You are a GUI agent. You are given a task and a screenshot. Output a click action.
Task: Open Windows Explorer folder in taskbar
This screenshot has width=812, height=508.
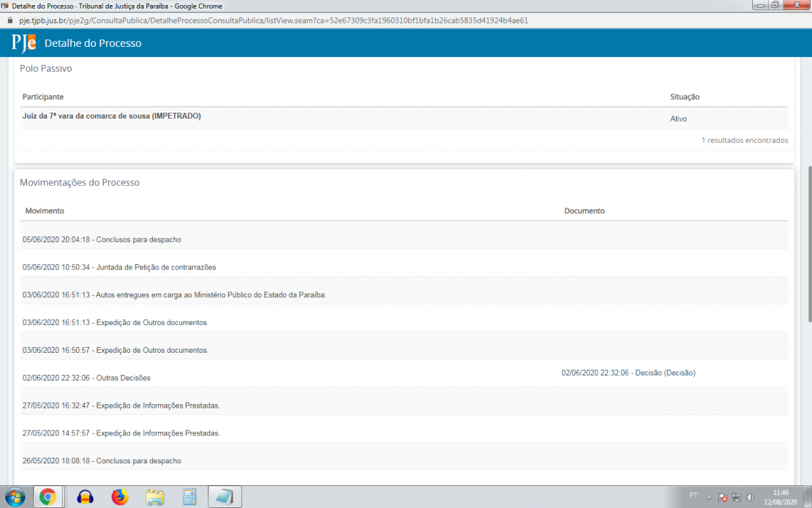coord(155,497)
